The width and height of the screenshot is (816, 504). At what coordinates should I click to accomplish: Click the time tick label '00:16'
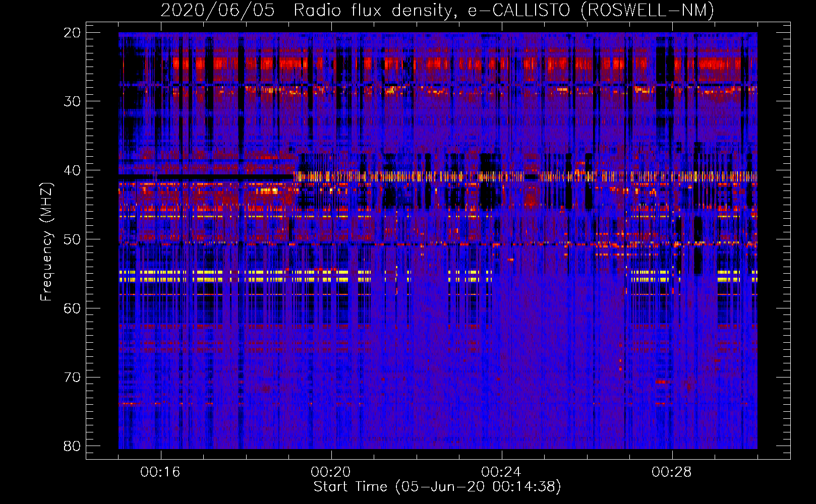160,472
